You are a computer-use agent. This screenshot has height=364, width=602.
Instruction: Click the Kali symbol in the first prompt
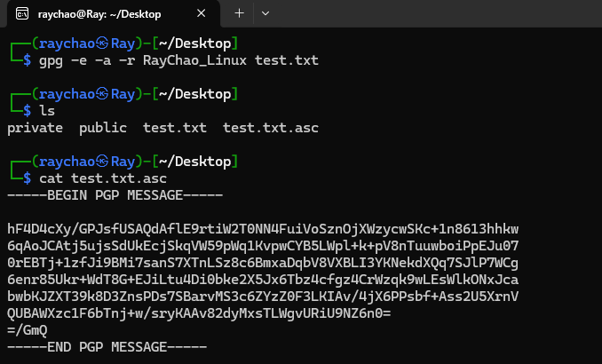pos(102,43)
